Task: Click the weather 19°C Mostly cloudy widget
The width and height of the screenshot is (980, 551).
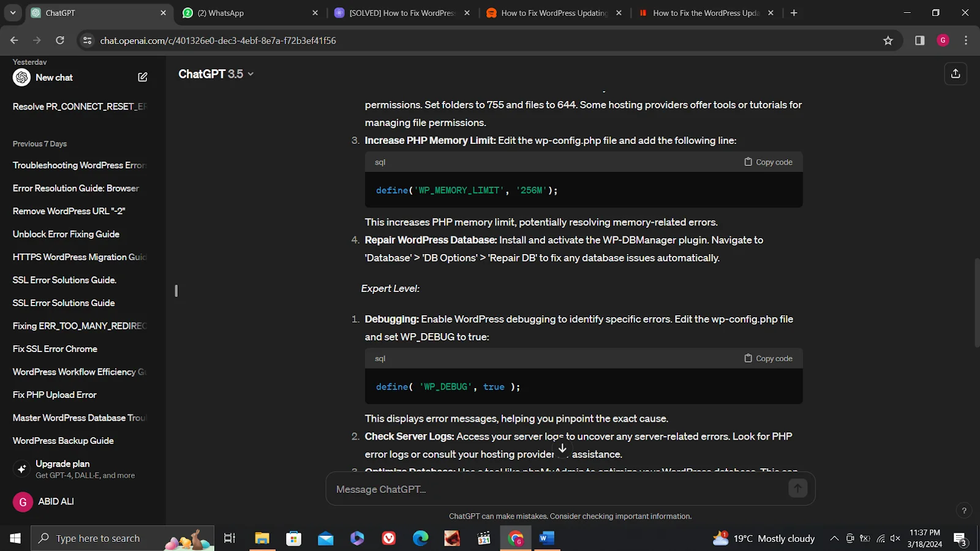Action: tap(764, 538)
